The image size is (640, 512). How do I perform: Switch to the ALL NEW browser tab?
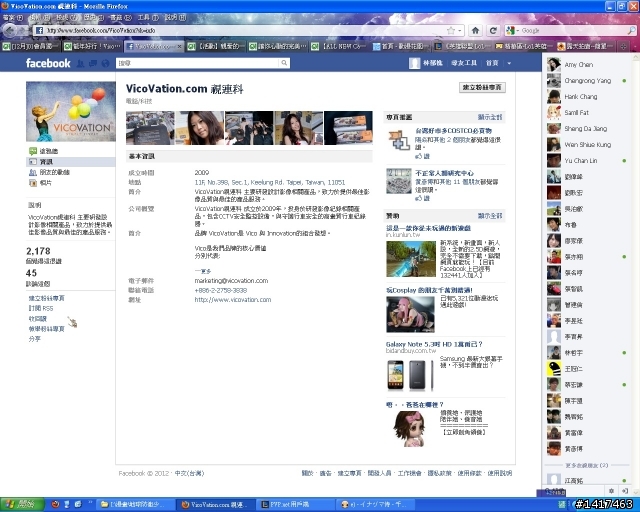click(340, 47)
